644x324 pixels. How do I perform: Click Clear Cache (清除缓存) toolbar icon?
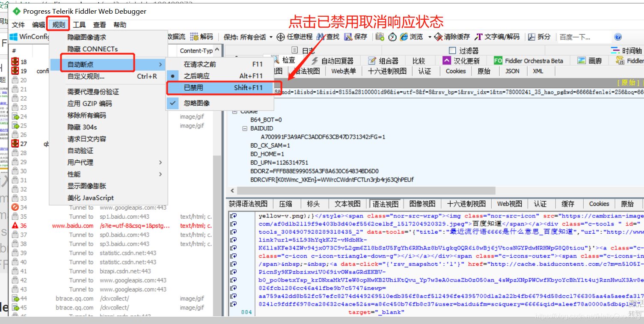(x=438, y=37)
